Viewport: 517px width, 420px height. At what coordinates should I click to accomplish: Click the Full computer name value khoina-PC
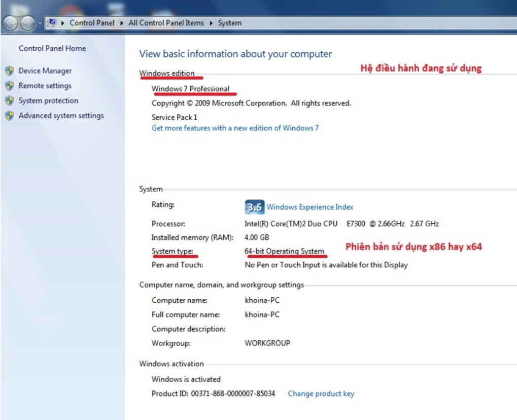pyautogui.click(x=262, y=314)
